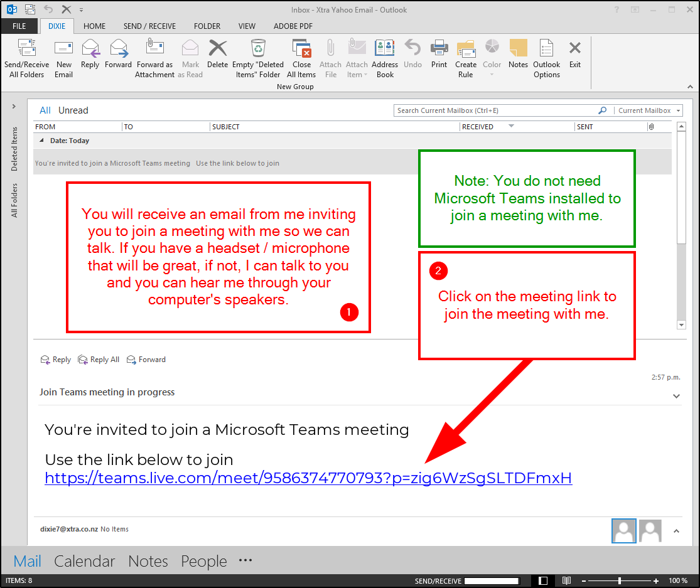Click the Exit button in ribbon
The image size is (700, 588).
point(575,54)
